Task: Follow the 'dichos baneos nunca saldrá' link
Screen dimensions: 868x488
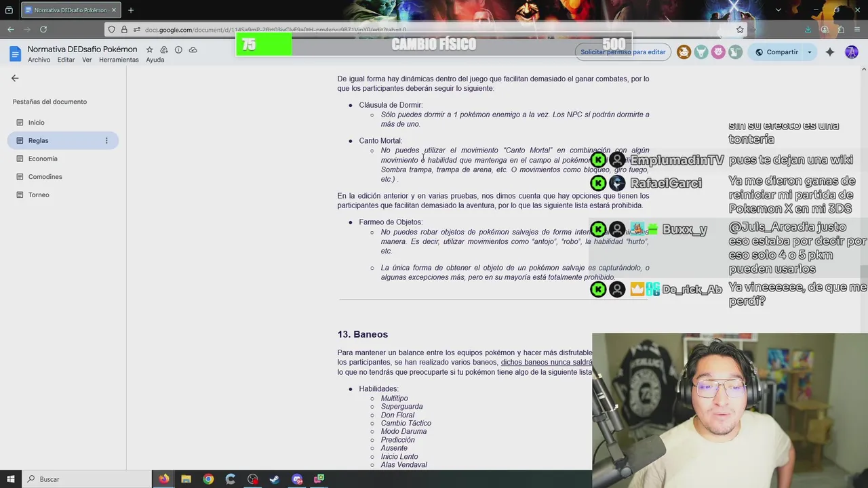Action: pos(547,363)
